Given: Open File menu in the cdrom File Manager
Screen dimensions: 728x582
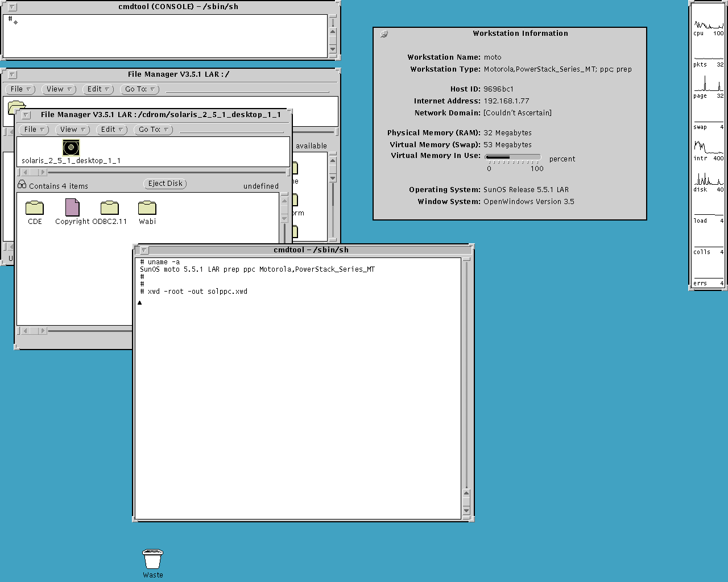Looking at the screenshot, I should (x=34, y=130).
